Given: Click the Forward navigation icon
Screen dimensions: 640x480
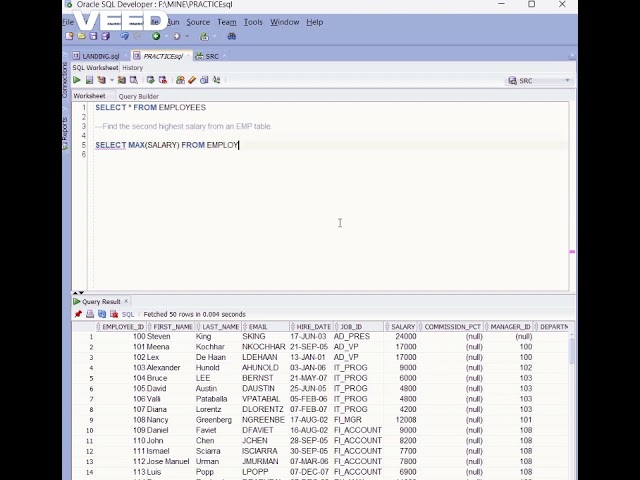Looking at the screenshot, I should coord(176,36).
